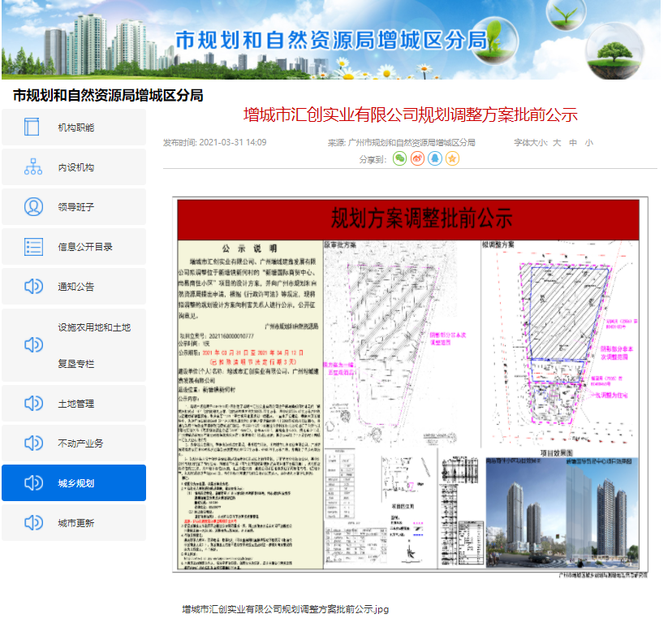Share to QZone using star icon

[453, 159]
